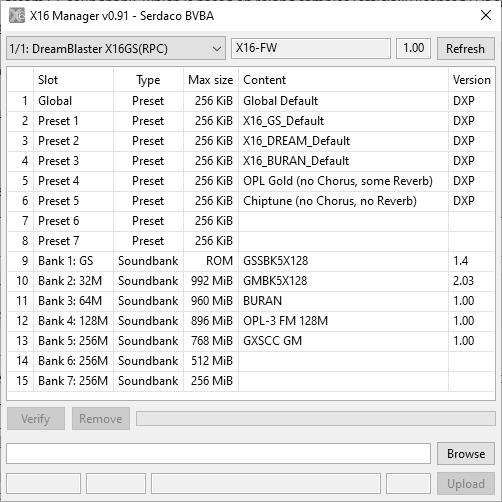Click the Verify button
Screen dimensions: 502x502
(x=36, y=419)
